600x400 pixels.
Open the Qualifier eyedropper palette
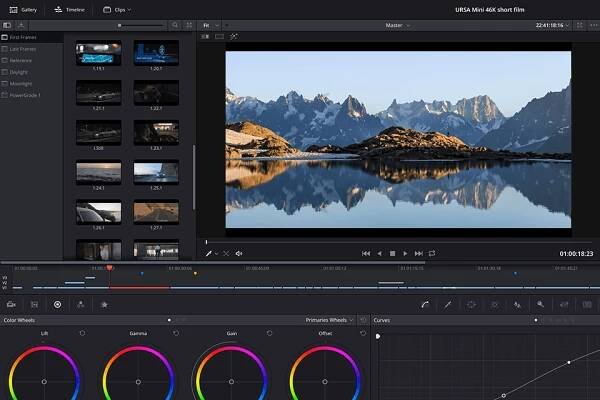(x=448, y=304)
